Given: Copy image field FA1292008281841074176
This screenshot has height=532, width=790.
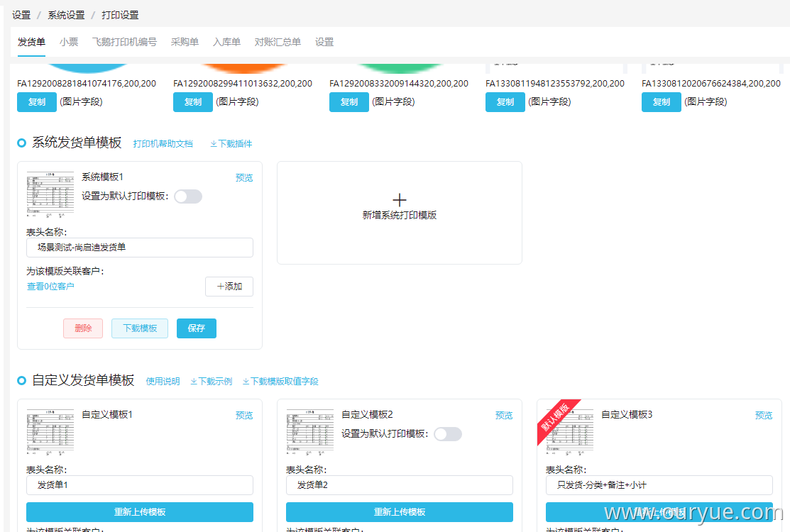Looking at the screenshot, I should (37, 102).
